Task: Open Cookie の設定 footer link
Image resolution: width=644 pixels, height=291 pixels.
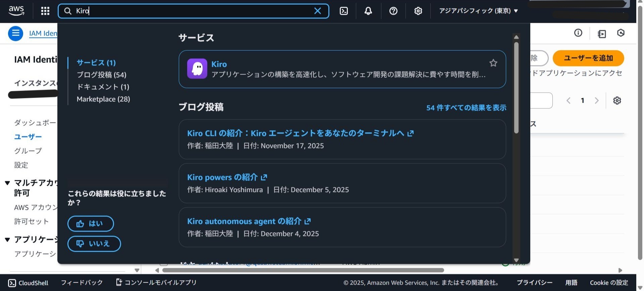Action: (x=609, y=283)
